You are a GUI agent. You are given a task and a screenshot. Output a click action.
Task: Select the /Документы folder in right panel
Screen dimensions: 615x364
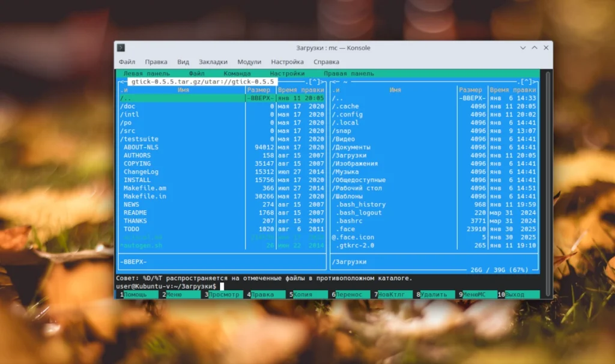(x=434, y=148)
